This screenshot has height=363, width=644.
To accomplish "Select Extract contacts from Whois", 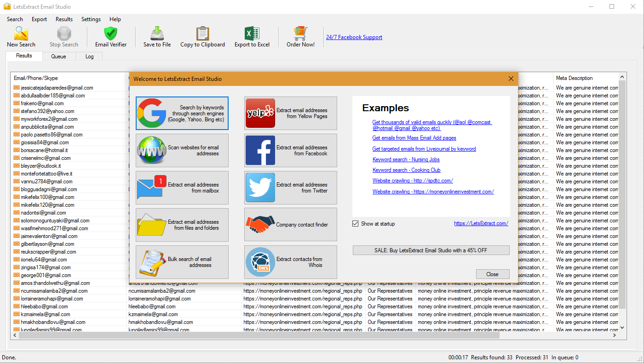I will (x=290, y=262).
